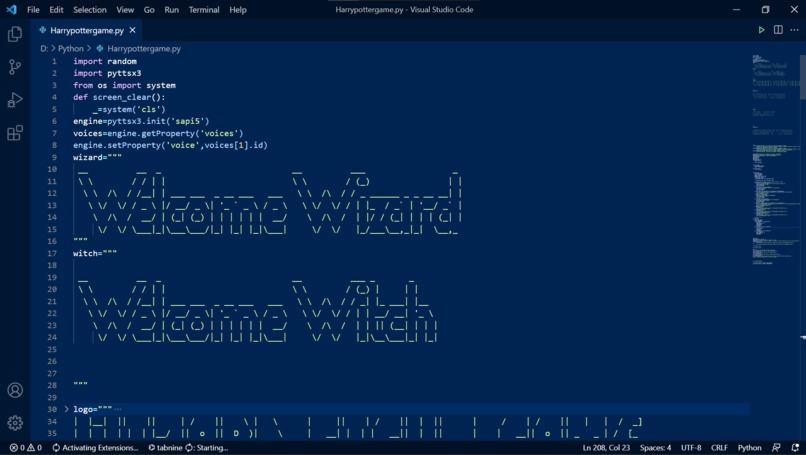Image resolution: width=806 pixels, height=455 pixels.
Task: Click the 'import pyttsx3' line
Action: [107, 73]
